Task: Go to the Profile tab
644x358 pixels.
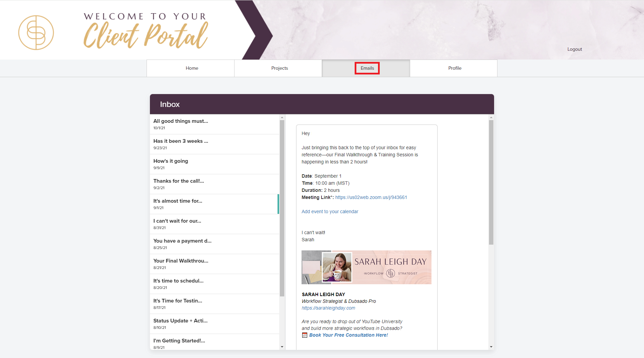Action: tap(454, 68)
